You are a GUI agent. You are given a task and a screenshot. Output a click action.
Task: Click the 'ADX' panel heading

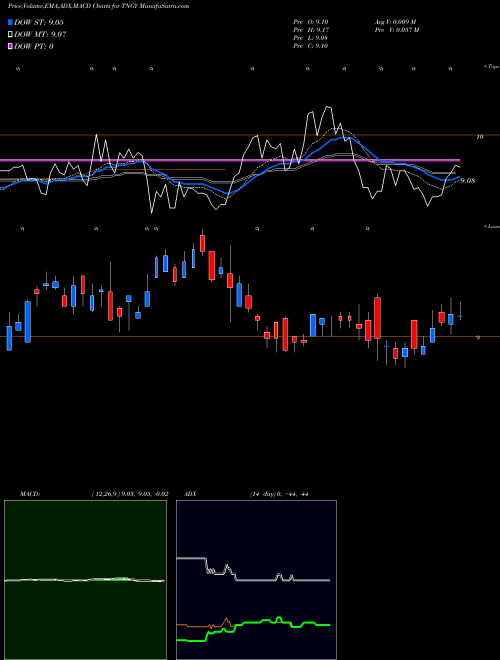click(190, 494)
